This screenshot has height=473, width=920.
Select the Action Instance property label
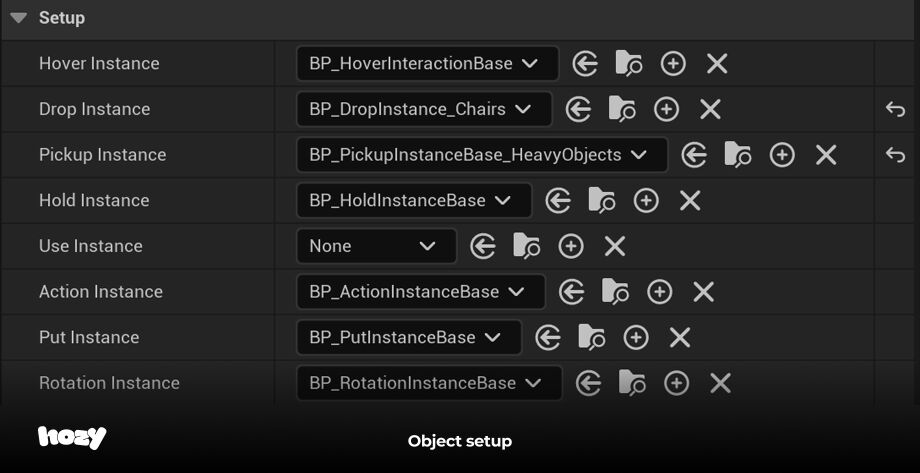[101, 292]
